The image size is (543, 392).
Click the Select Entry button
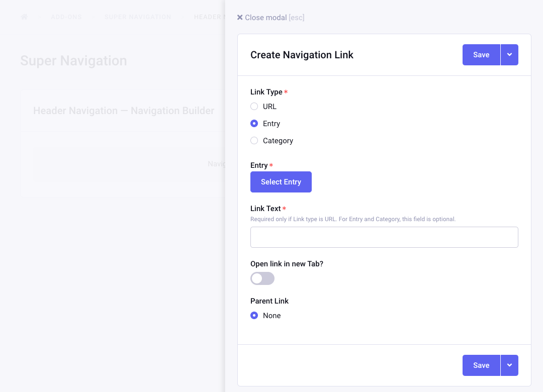[x=281, y=182]
